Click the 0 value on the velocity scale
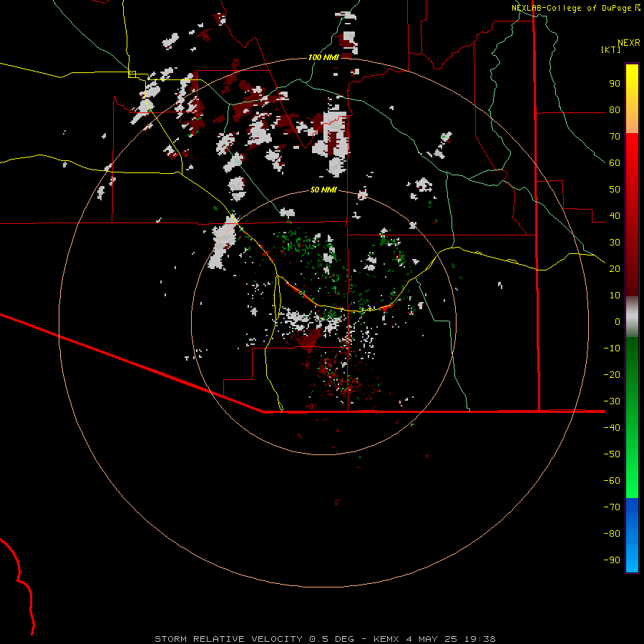644x644 pixels. 618,321
